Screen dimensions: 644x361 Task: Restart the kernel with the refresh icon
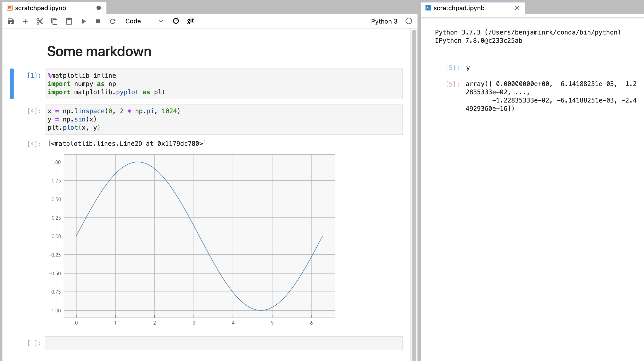pos(113,21)
